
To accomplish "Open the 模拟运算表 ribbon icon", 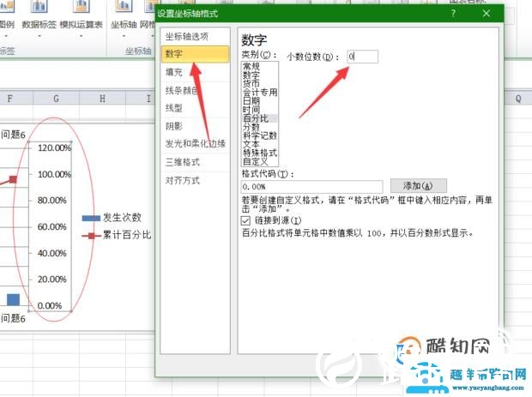I will click(x=82, y=7).
